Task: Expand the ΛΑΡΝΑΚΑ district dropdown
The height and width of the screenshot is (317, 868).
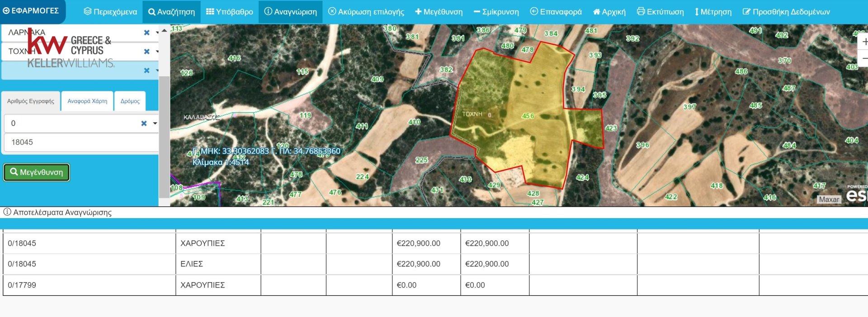Action: [157, 33]
